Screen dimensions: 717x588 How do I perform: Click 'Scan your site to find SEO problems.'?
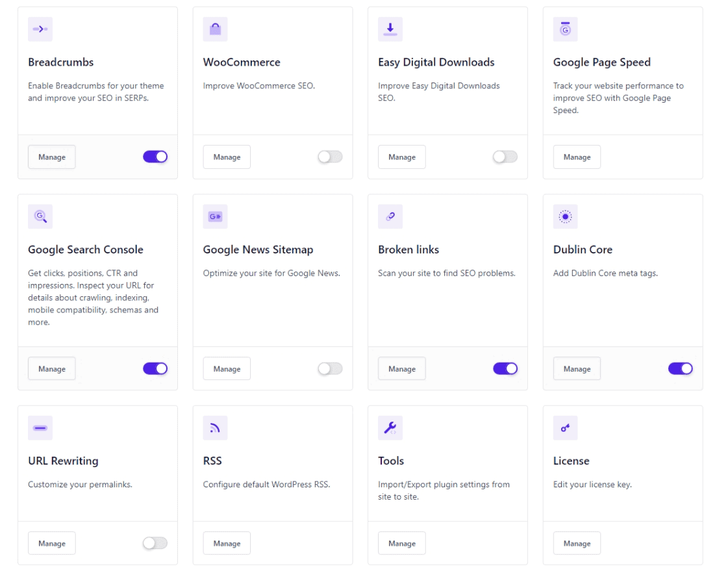click(x=447, y=274)
